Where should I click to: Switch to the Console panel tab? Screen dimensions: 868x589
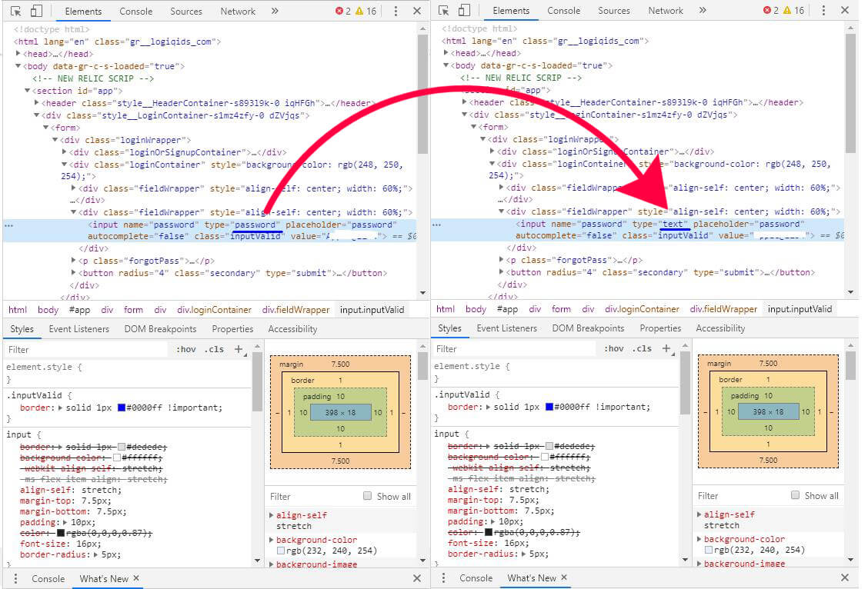pos(136,11)
